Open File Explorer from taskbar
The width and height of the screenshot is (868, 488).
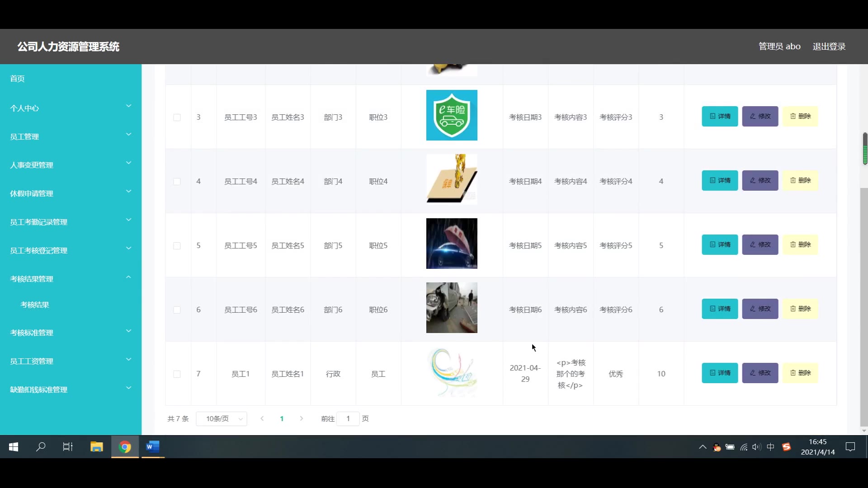click(96, 447)
